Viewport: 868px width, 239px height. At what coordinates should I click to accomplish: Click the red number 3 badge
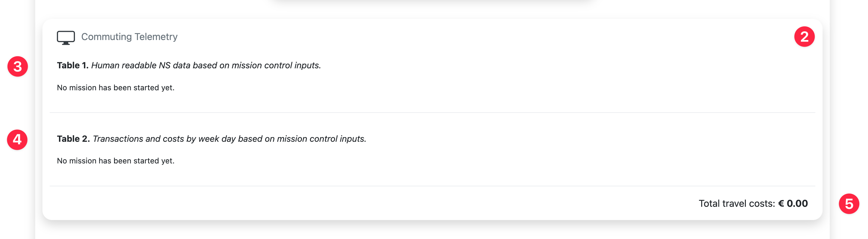(x=17, y=67)
